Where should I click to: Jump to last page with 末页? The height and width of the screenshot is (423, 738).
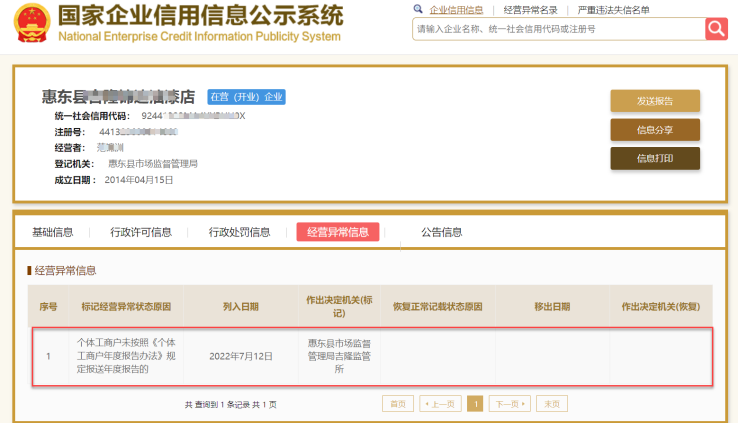coord(551,404)
